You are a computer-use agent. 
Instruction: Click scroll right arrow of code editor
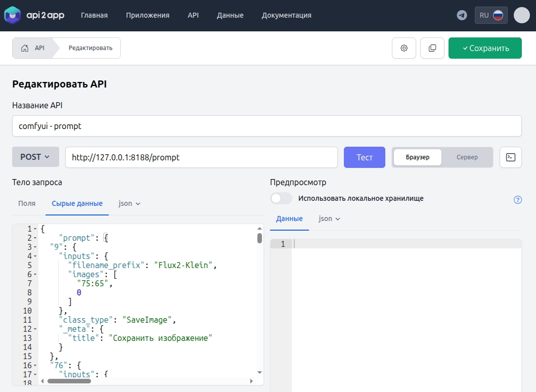pyautogui.click(x=252, y=381)
